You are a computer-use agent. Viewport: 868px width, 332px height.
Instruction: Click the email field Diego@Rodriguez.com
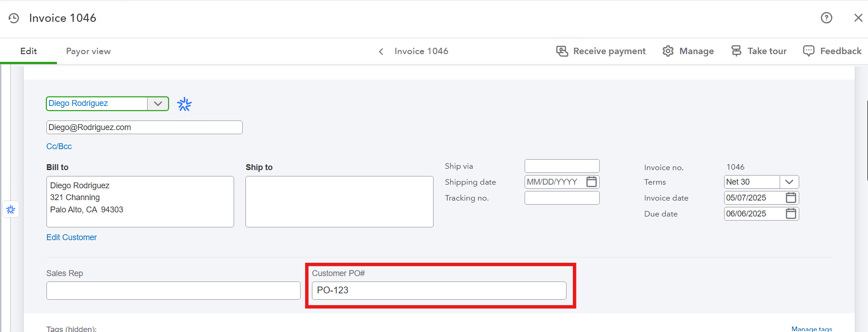(x=144, y=127)
